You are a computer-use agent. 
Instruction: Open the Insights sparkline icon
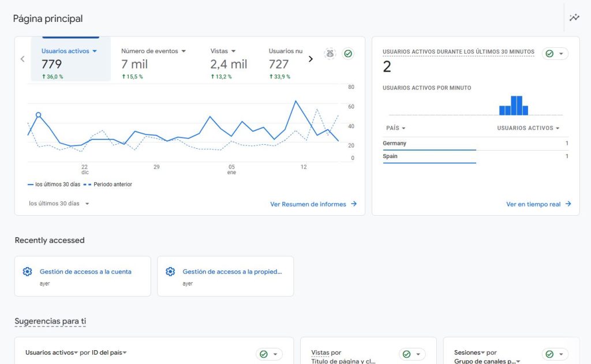pos(574,17)
